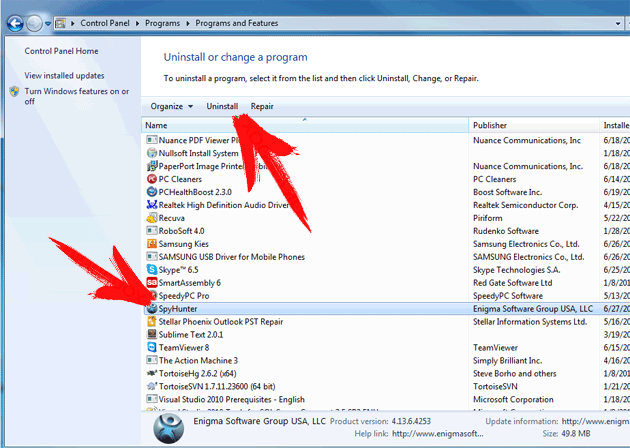Viewport: 630px width, 448px height.
Task: Click the Nuance PDF Viewer icon
Action: point(151,140)
